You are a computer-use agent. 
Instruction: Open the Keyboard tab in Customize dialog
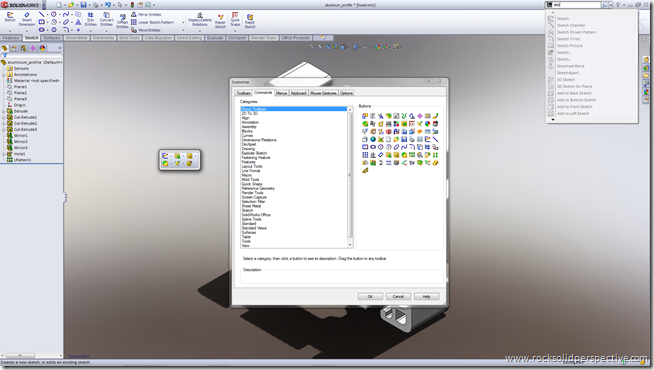click(x=299, y=93)
